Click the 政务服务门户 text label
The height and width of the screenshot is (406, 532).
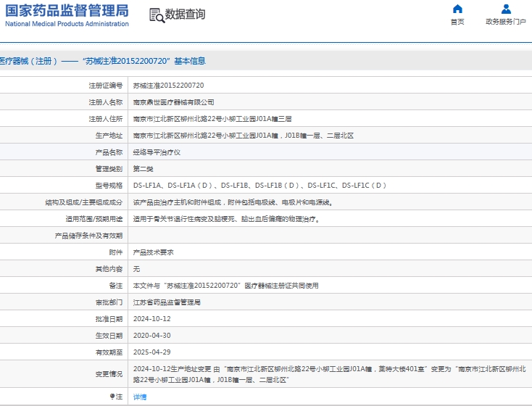(x=506, y=22)
